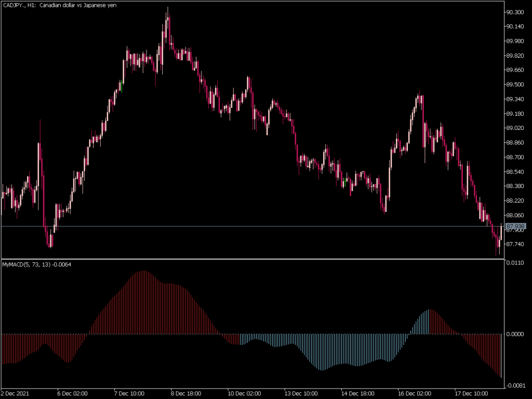The height and width of the screenshot is (399, 532).
Task: Click the 90.300 label on price scale
Action: (x=514, y=12)
